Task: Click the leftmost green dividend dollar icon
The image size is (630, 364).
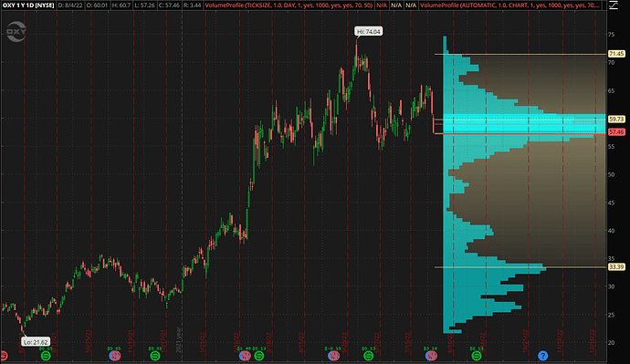Action: pos(46,356)
